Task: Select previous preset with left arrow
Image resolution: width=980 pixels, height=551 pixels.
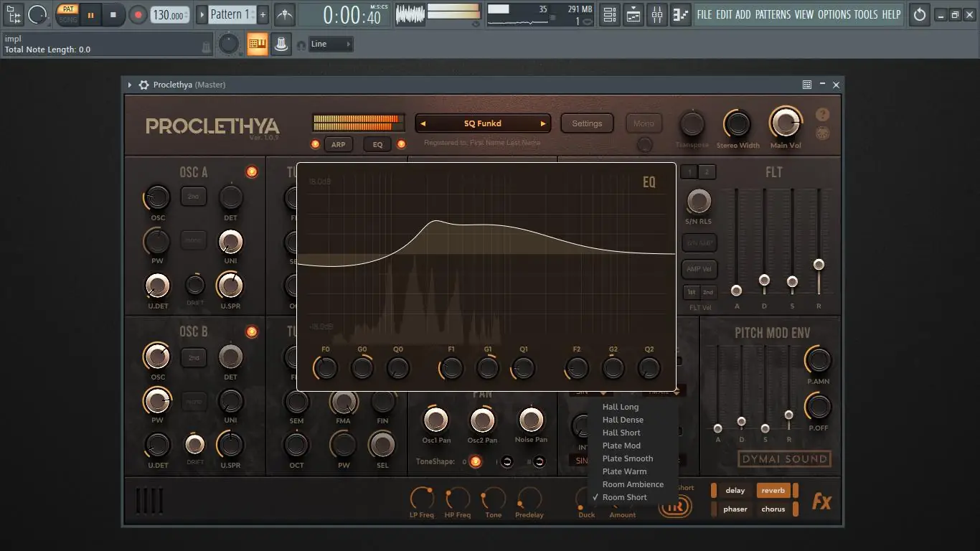Action: point(423,123)
